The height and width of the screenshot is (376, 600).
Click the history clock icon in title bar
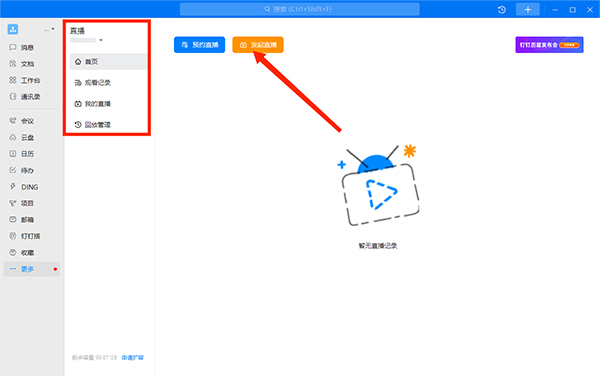[502, 10]
